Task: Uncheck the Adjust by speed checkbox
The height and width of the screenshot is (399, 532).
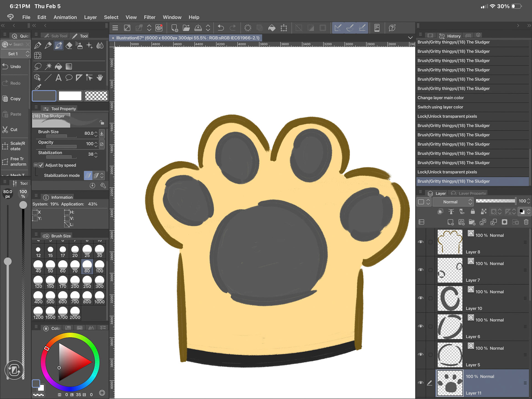Action: 41,165
